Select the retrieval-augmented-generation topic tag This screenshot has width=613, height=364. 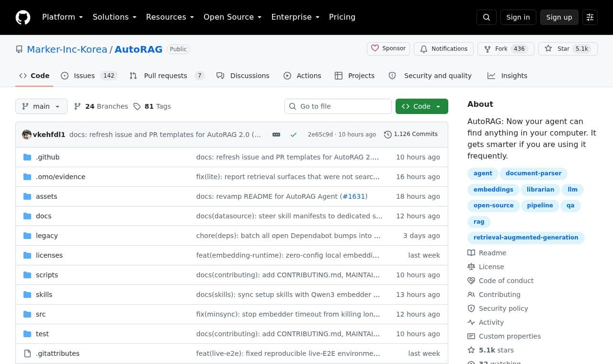(526, 238)
